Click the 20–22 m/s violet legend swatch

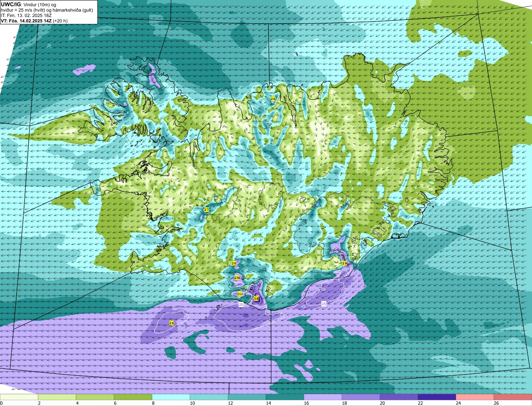click(x=399, y=397)
